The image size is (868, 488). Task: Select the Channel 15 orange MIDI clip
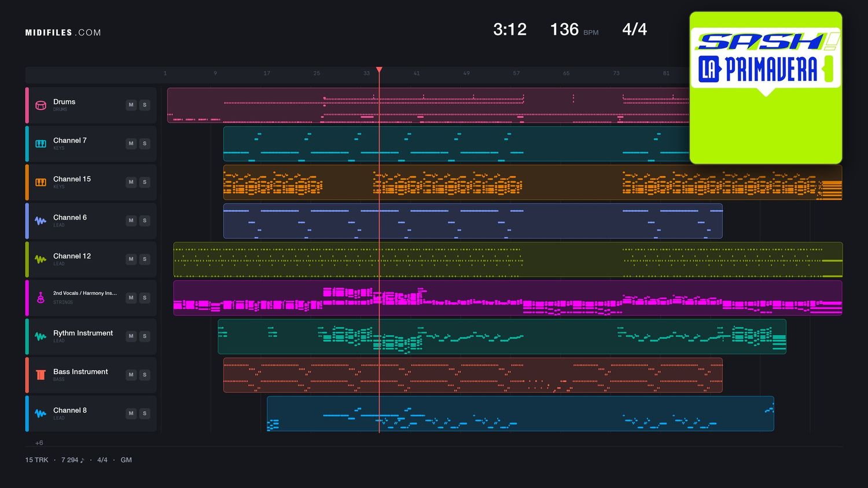coord(532,182)
